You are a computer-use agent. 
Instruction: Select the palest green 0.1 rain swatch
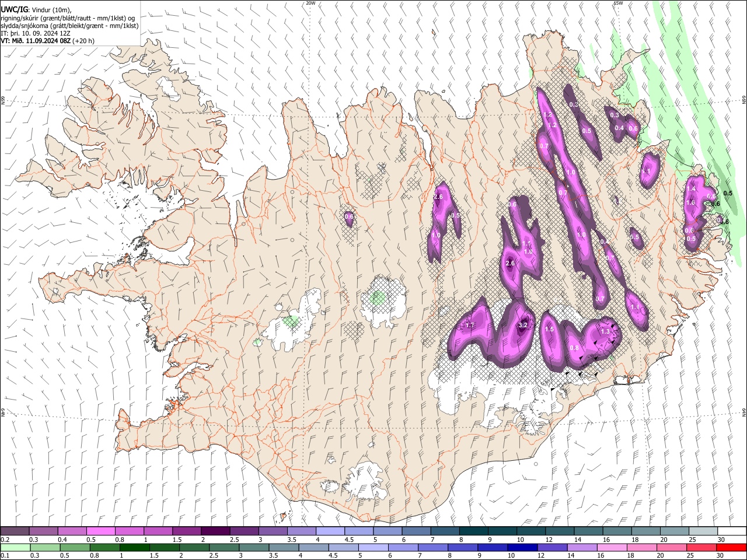15,547
